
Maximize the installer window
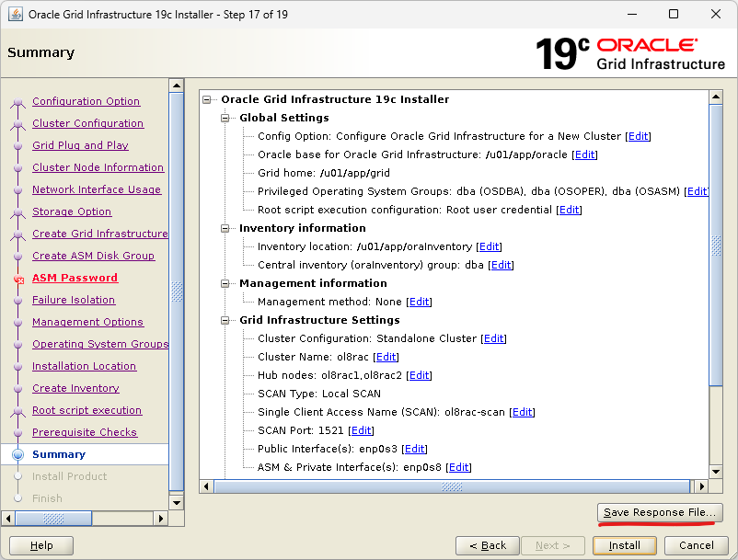click(674, 14)
